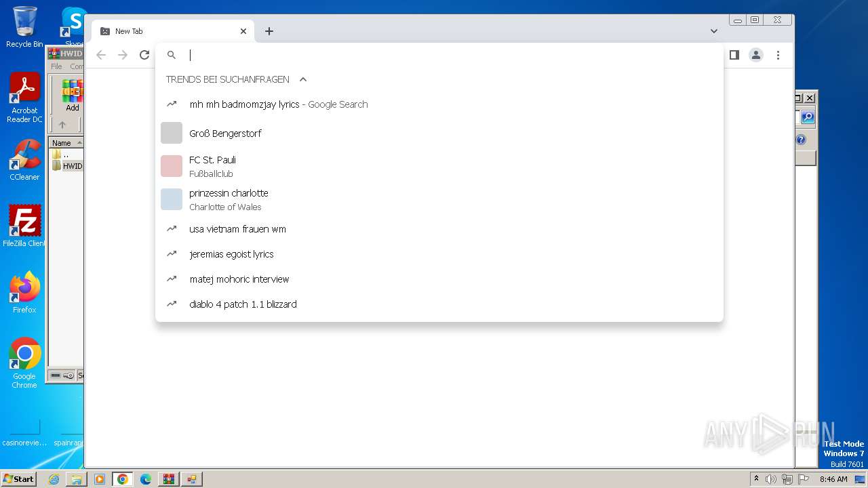Image resolution: width=868 pixels, height=488 pixels.
Task: Select suggestion matej mohoric interview
Action: click(439, 279)
